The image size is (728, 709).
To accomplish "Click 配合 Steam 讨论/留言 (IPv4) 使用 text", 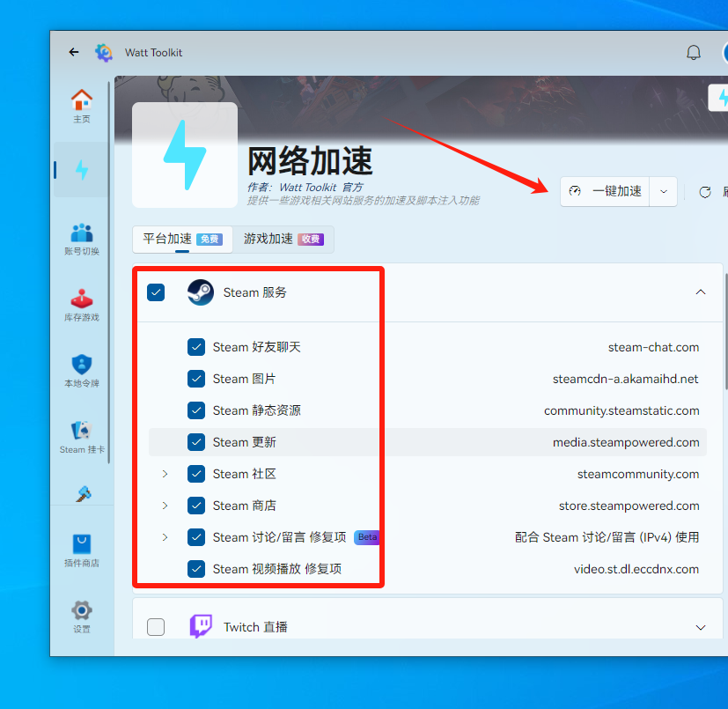I will click(607, 537).
